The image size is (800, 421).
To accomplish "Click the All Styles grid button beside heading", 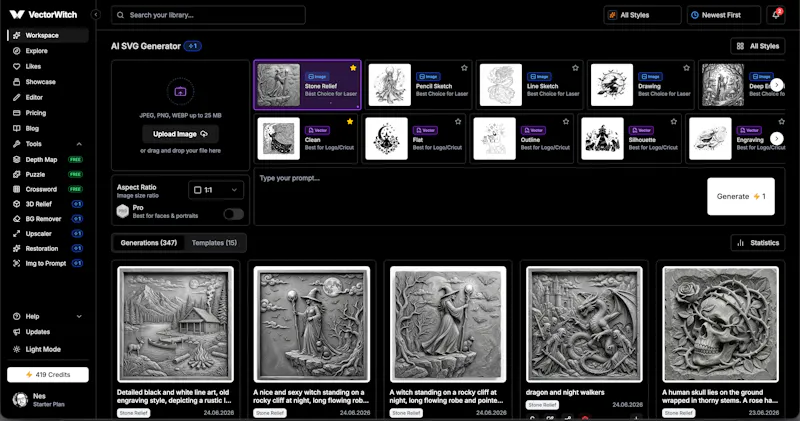I will coord(758,46).
